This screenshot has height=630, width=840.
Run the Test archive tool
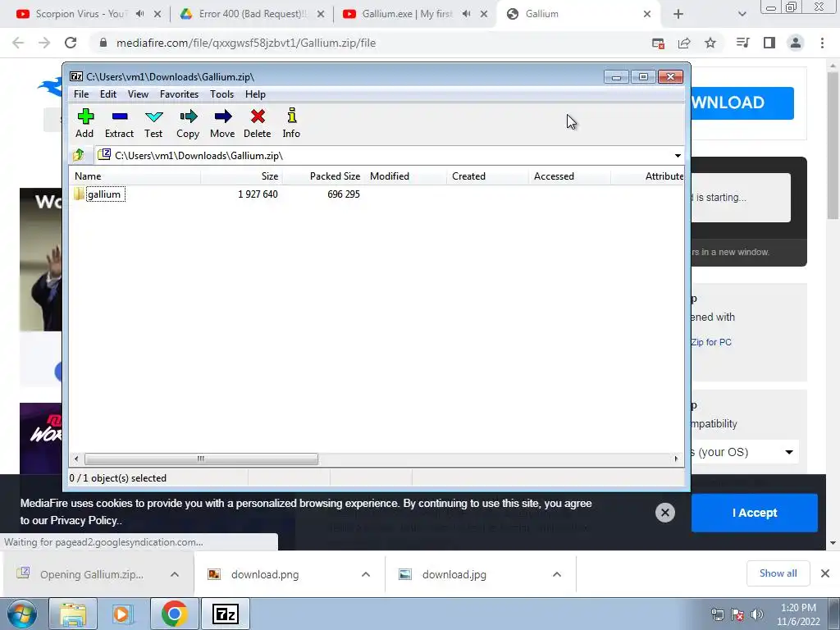153,123
